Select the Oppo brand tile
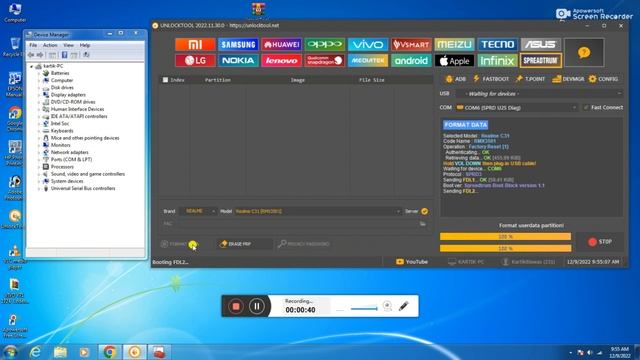The image size is (640, 360). [324, 44]
